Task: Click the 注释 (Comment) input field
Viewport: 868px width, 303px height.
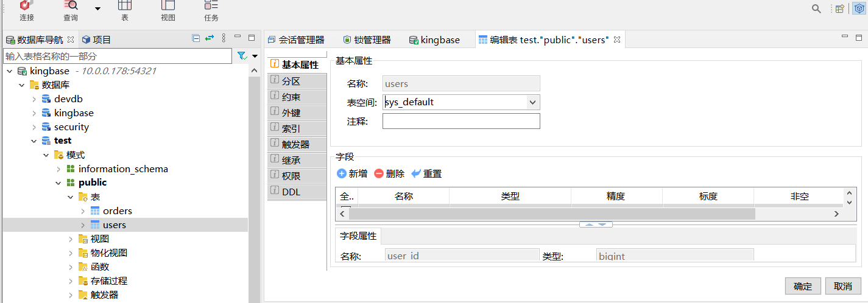Action: pos(461,121)
